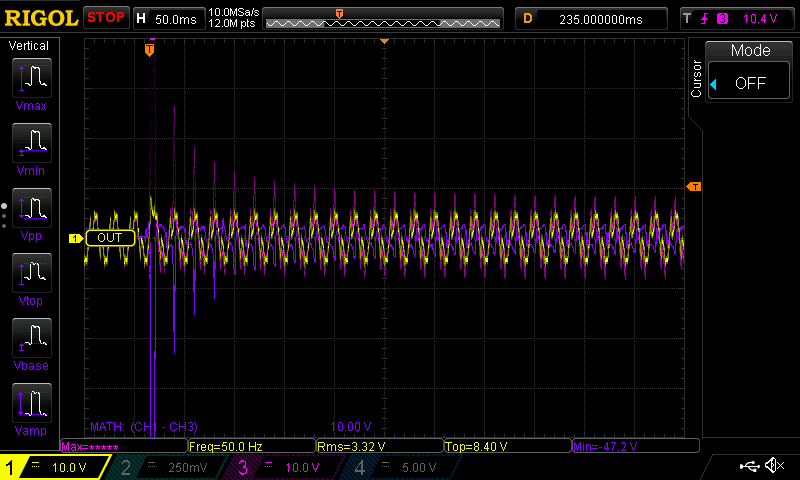The width and height of the screenshot is (800, 480).
Task: Toggle the speaker sound icon
Action: click(774, 466)
